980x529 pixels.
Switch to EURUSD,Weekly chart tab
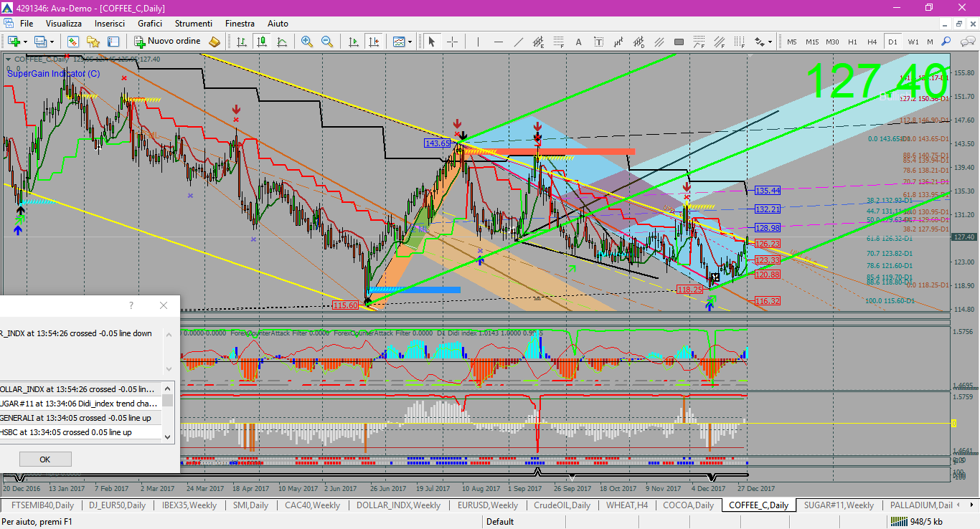click(488, 505)
